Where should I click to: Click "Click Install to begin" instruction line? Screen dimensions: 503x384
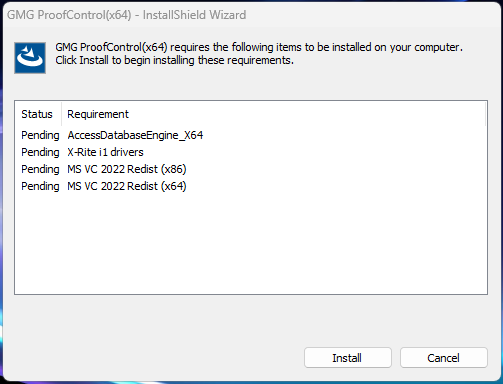point(174,61)
